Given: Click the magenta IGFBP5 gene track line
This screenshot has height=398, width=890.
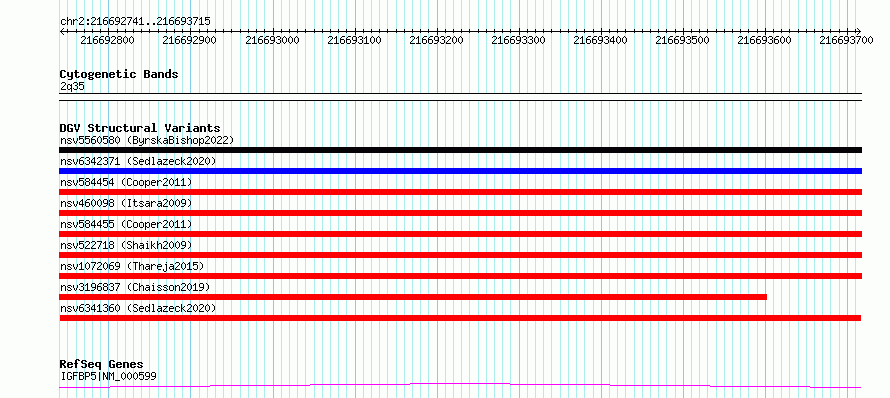Looking at the screenshot, I should (460, 386).
